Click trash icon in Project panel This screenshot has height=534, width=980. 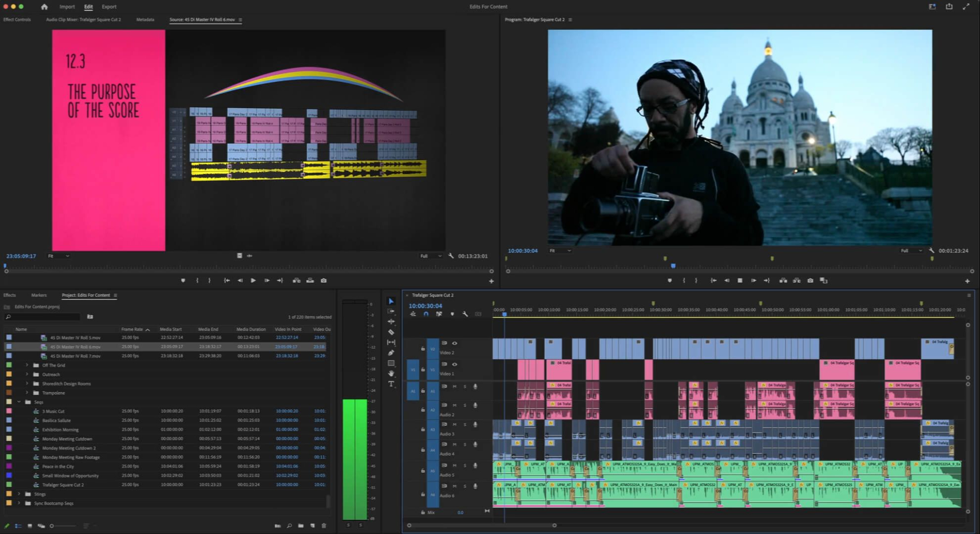coord(324,525)
